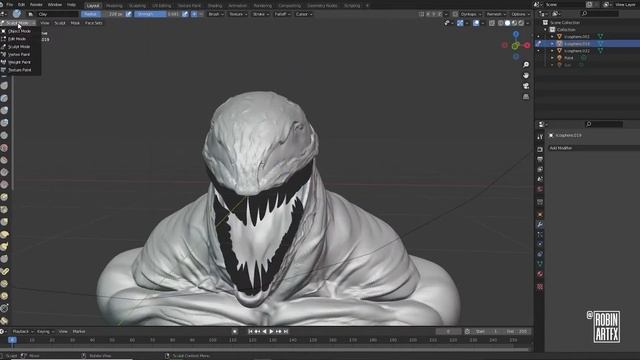
Task: Toggle auto keying record button
Action: 235,331
